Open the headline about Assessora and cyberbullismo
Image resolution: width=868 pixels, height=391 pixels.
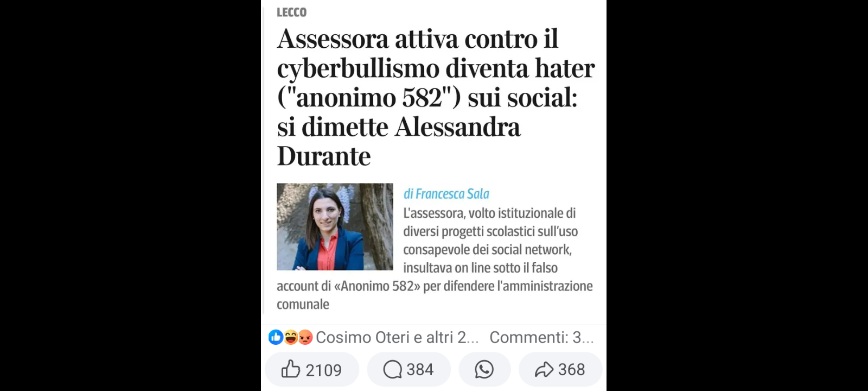coord(436,97)
